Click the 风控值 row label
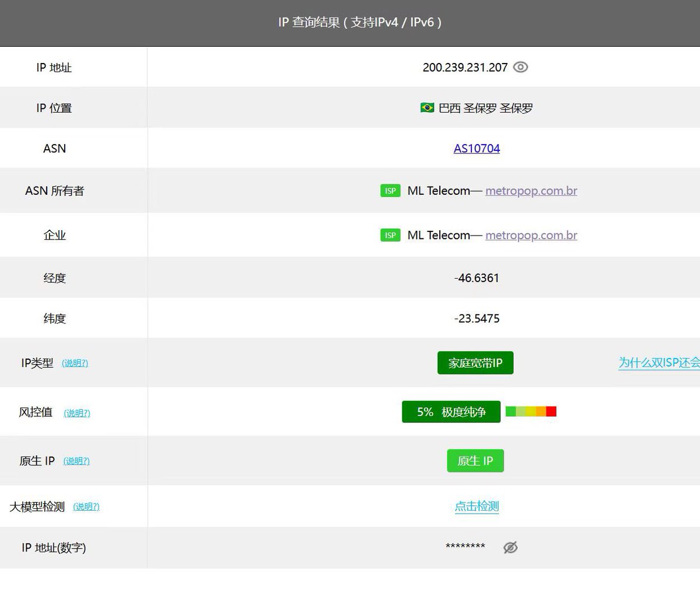The height and width of the screenshot is (604, 700). pos(36,412)
